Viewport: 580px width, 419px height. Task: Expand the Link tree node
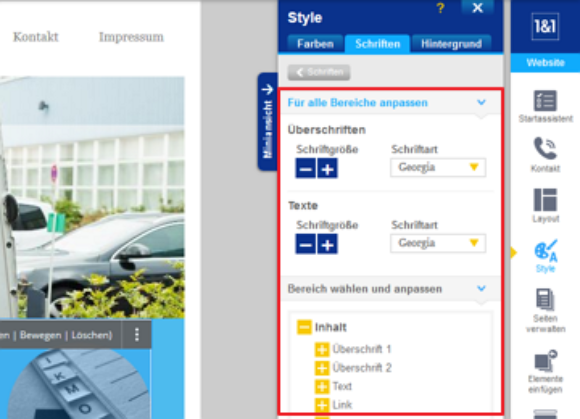click(322, 405)
